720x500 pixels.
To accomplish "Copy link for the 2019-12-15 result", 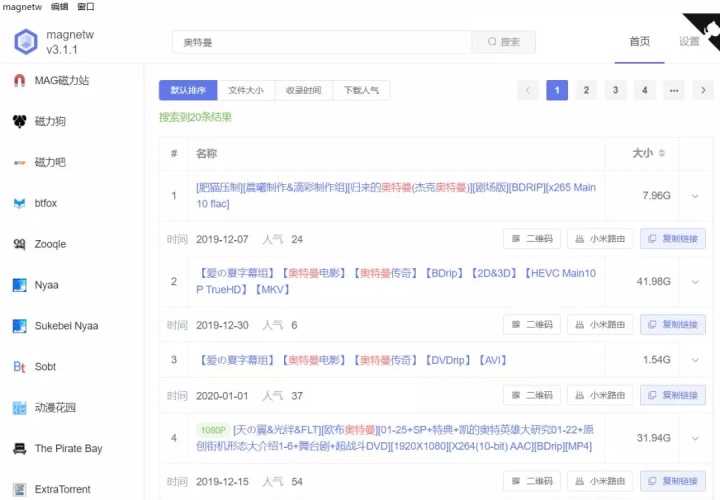I will [x=673, y=481].
